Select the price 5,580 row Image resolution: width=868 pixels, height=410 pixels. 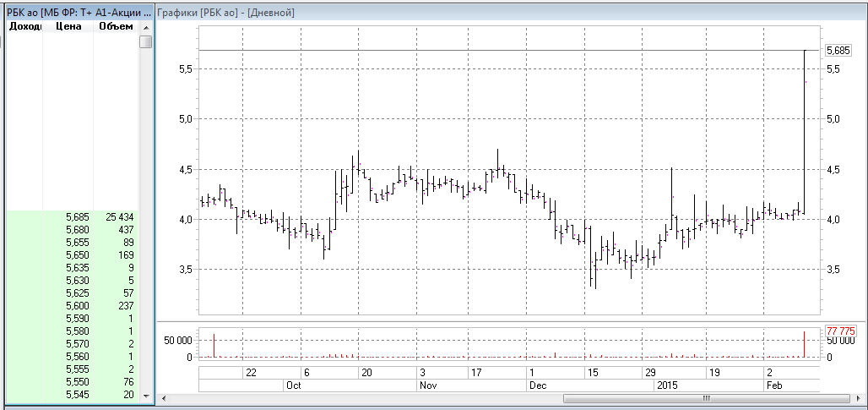pyautogui.click(x=72, y=331)
